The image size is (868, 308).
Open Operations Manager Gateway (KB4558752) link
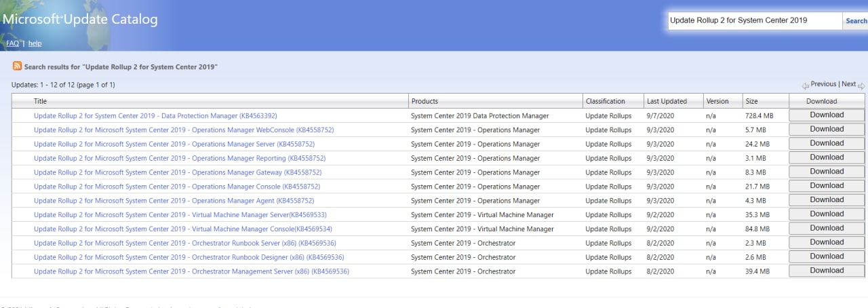(178, 173)
